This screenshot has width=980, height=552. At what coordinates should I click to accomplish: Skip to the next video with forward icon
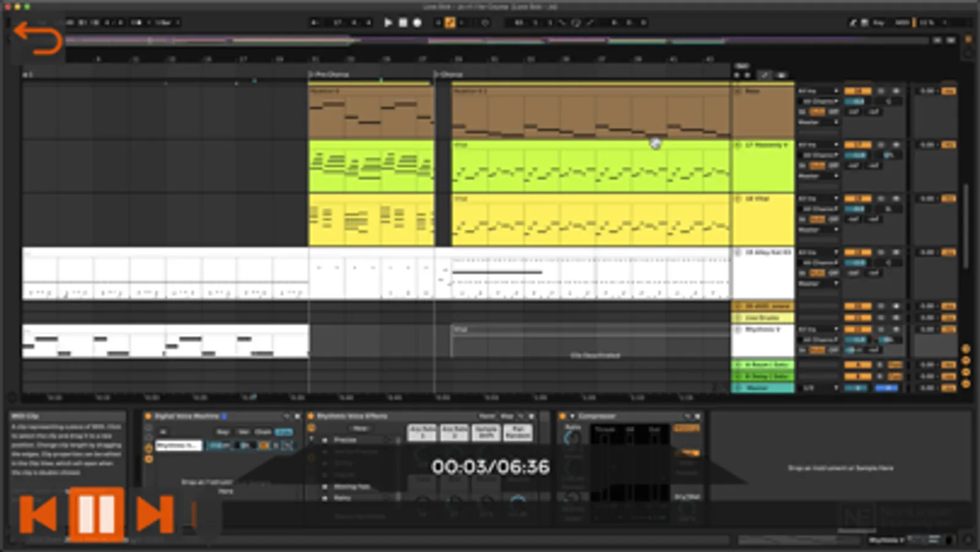pyautogui.click(x=154, y=514)
